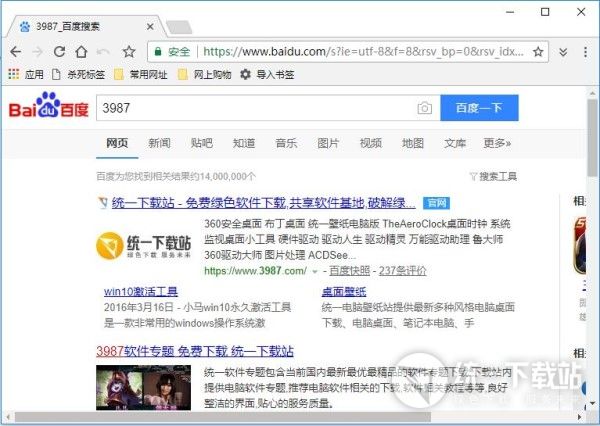The width and height of the screenshot is (600, 426).
Task: Click the 统一下载站 logo thumbnail
Action: [143, 246]
